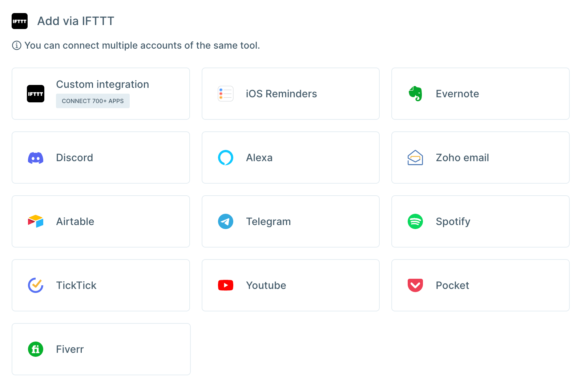Choose the Evernote label
The width and height of the screenshot is (585, 392).
(x=457, y=94)
